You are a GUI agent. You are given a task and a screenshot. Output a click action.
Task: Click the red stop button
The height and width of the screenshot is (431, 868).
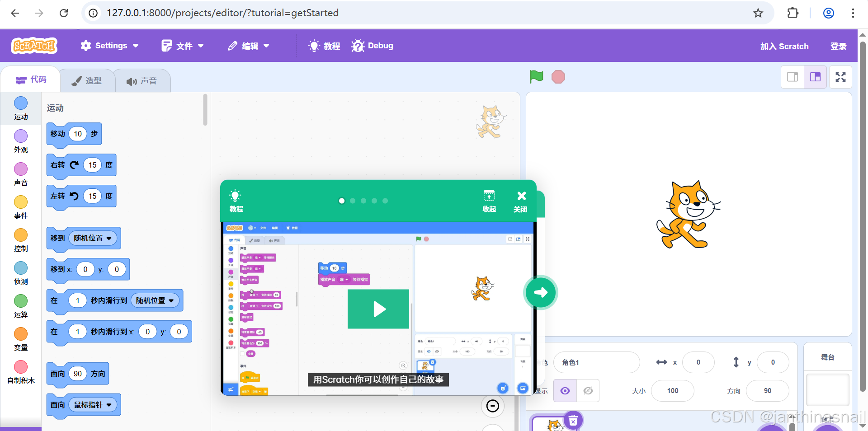tap(558, 77)
